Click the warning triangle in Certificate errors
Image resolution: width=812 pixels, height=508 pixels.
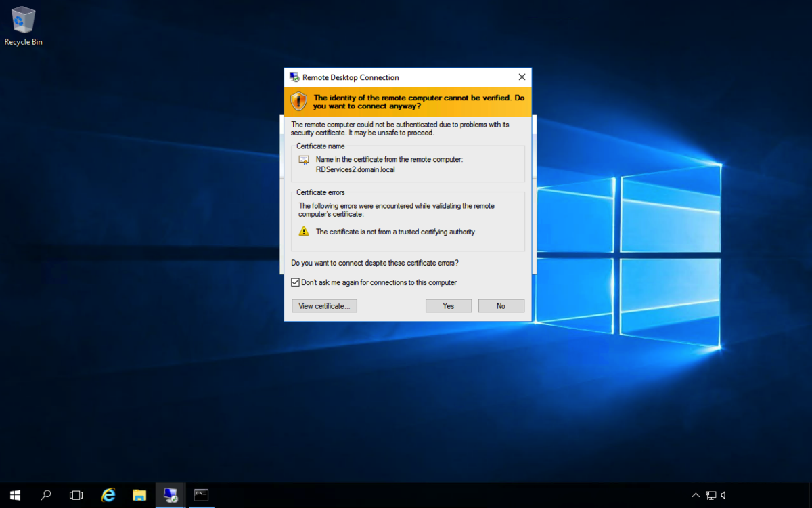point(304,231)
